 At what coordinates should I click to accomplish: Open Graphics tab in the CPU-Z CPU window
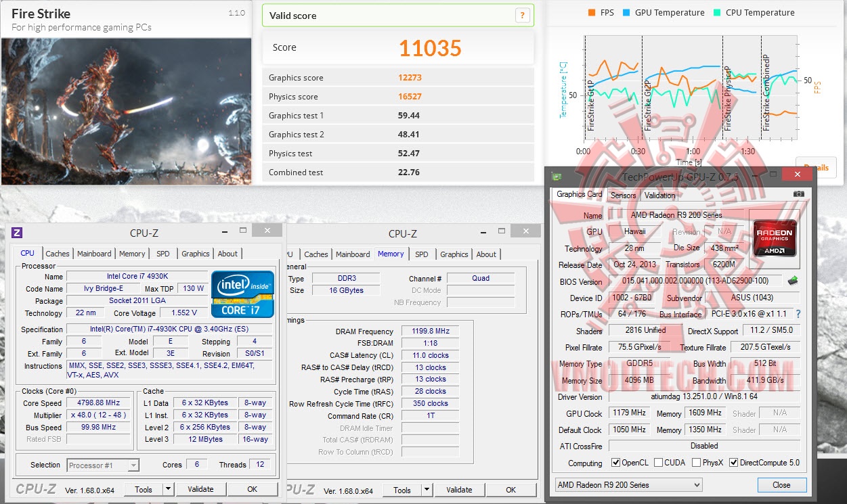click(x=196, y=254)
